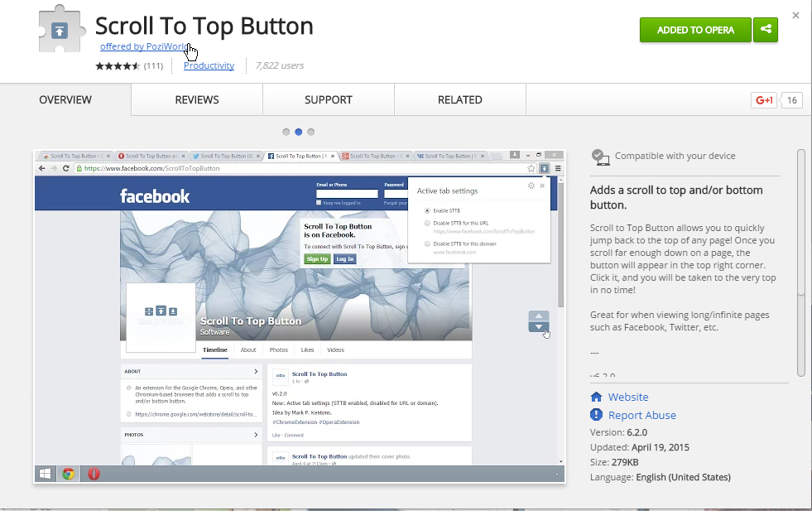This screenshot has height=511, width=812.
Task: Open the extension Website link
Action: point(628,397)
